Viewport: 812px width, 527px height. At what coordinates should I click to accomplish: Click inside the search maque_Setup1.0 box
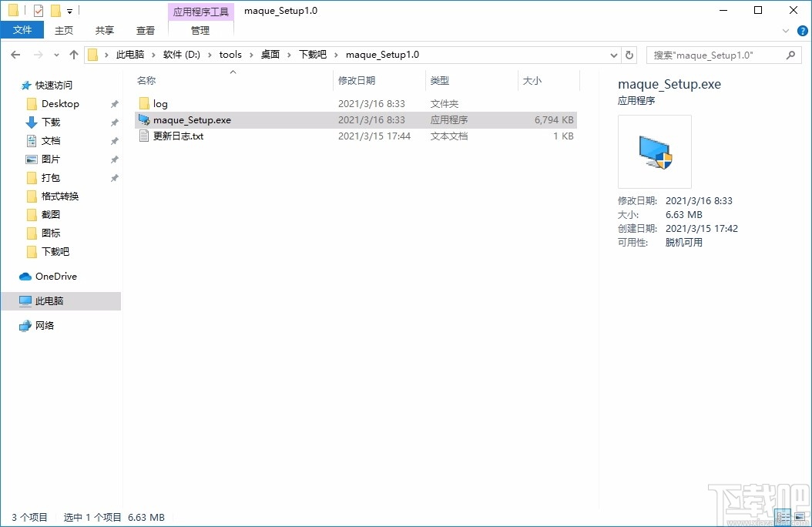pos(716,55)
